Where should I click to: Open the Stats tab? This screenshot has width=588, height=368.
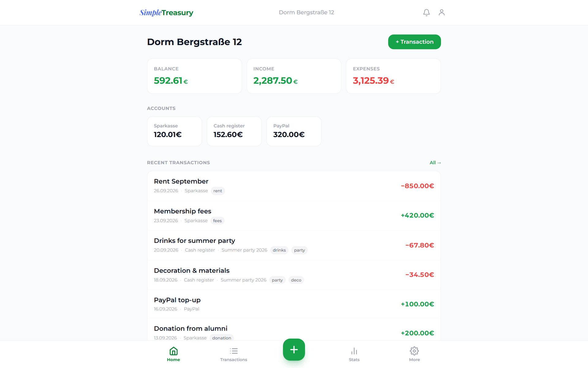point(354,354)
